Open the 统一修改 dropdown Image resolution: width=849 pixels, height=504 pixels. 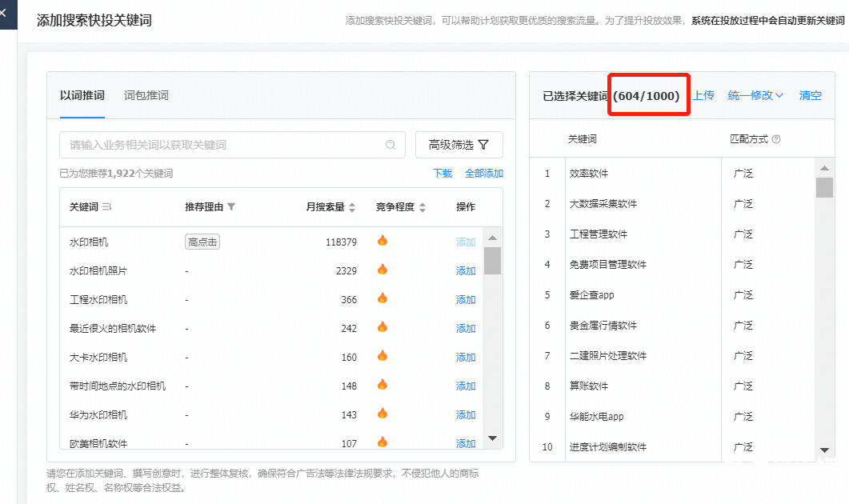coord(755,95)
